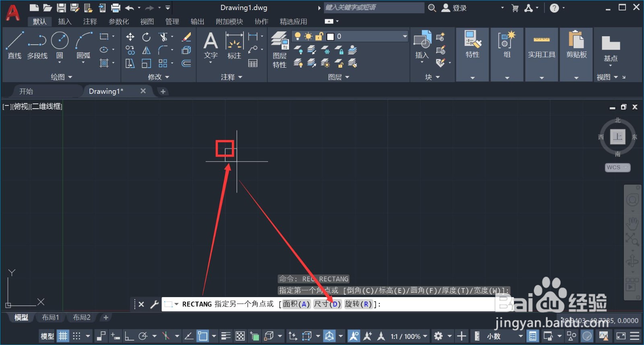The width and height of the screenshot is (644, 345).
Task: Expand the Block (块) panel
Action: (x=432, y=77)
